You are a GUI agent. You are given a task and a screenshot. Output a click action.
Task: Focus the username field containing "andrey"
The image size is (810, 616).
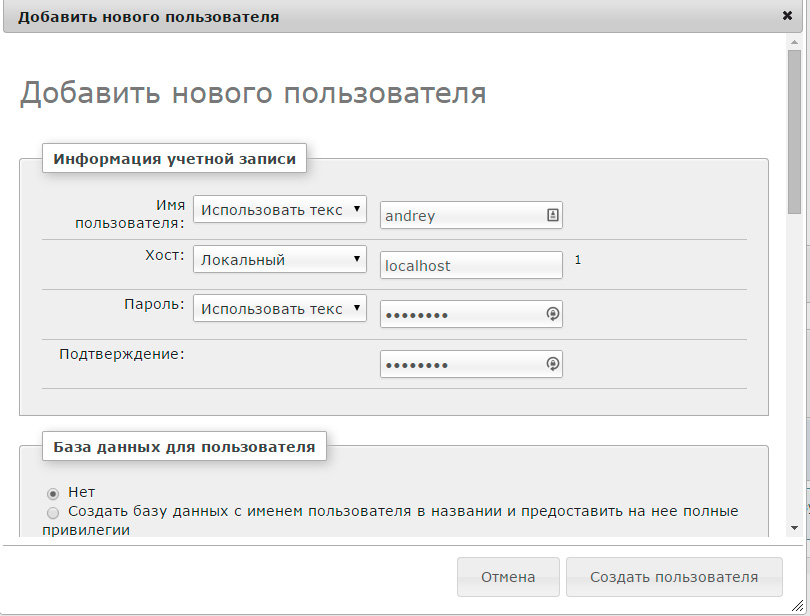[x=460, y=216]
